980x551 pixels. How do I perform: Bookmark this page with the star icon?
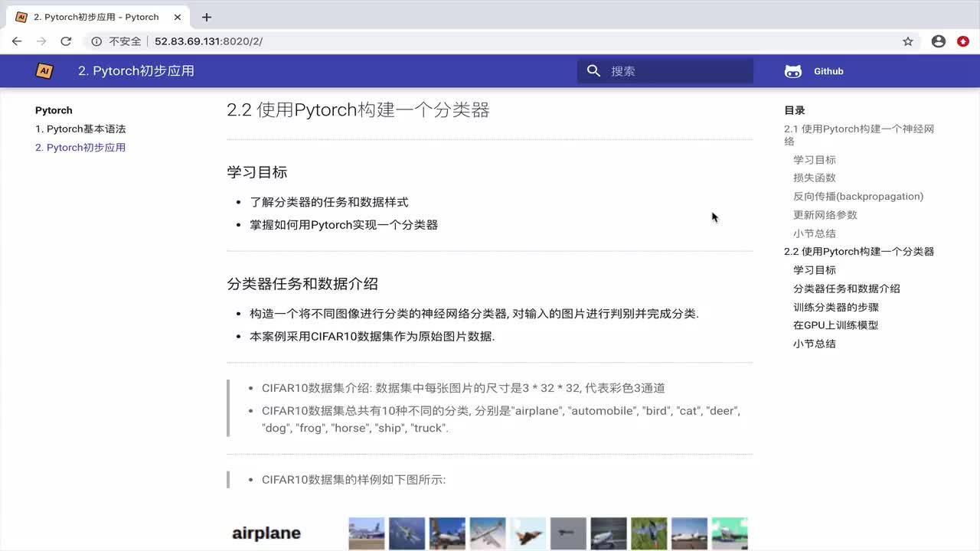908,41
